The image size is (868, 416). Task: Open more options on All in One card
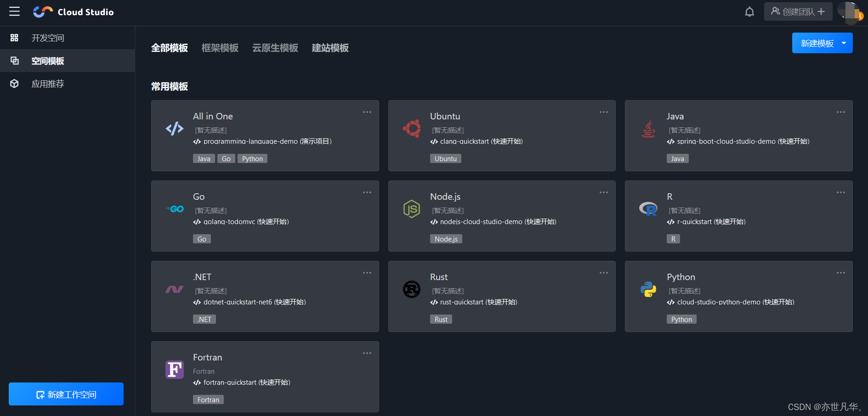pos(367,112)
